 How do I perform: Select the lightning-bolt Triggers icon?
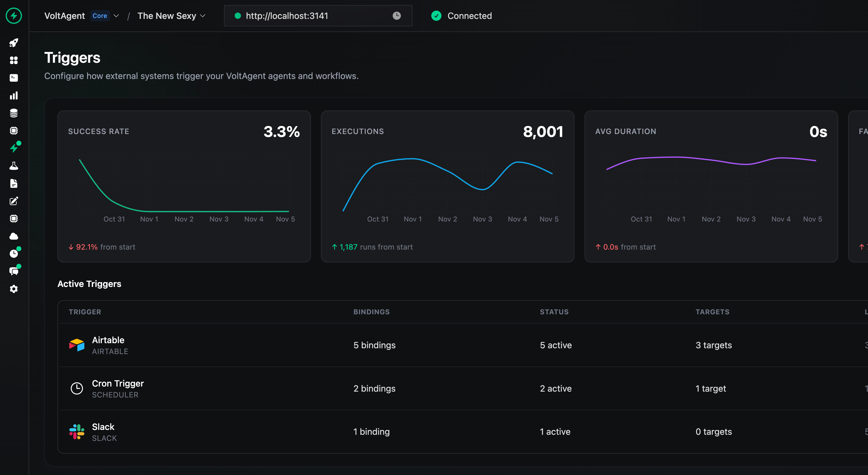point(14,147)
